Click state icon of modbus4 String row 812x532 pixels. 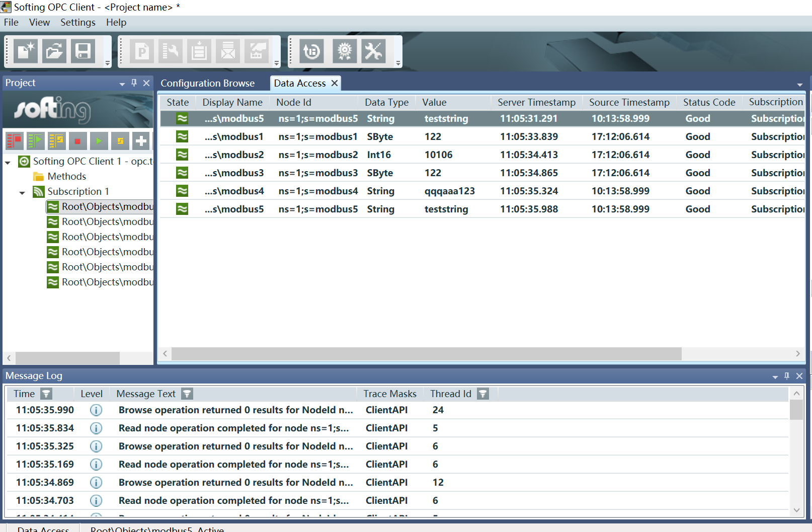[182, 191]
